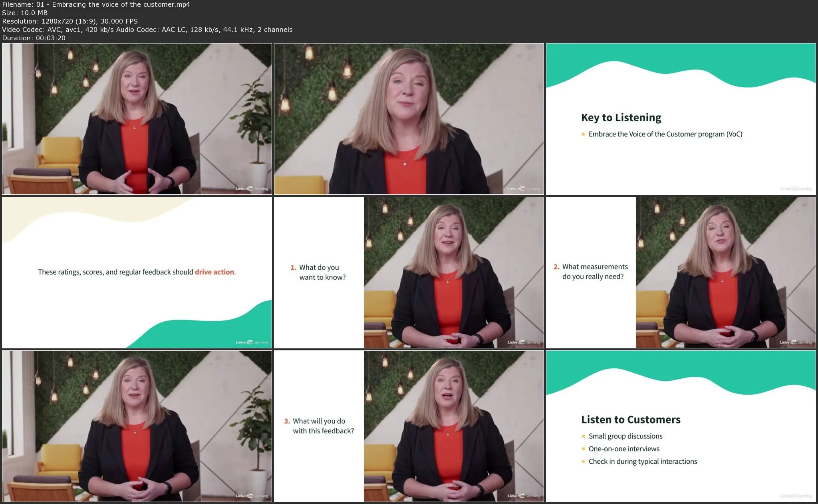Screen dimensions: 818x504
Task: Open the '3. What will you do' frame
Action: 409,426
